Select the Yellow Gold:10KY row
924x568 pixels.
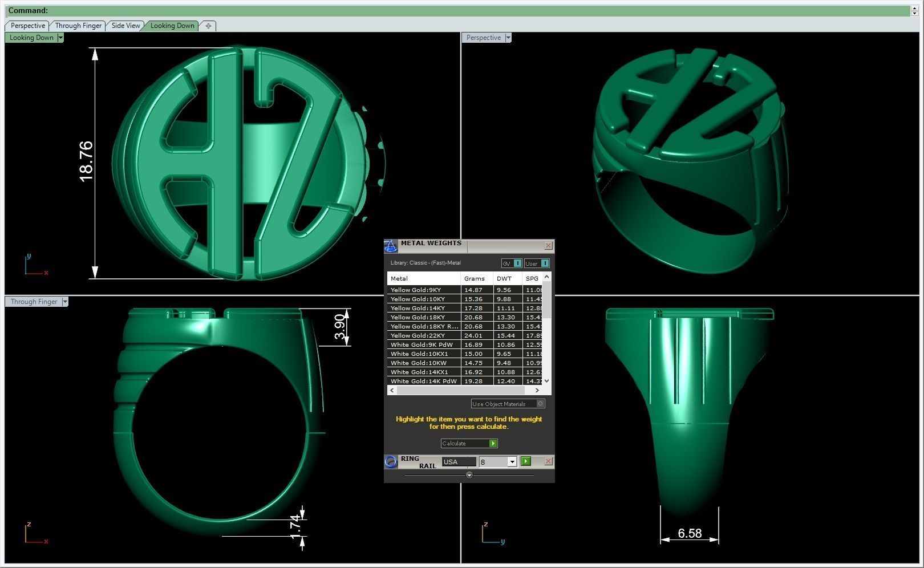(x=465, y=299)
